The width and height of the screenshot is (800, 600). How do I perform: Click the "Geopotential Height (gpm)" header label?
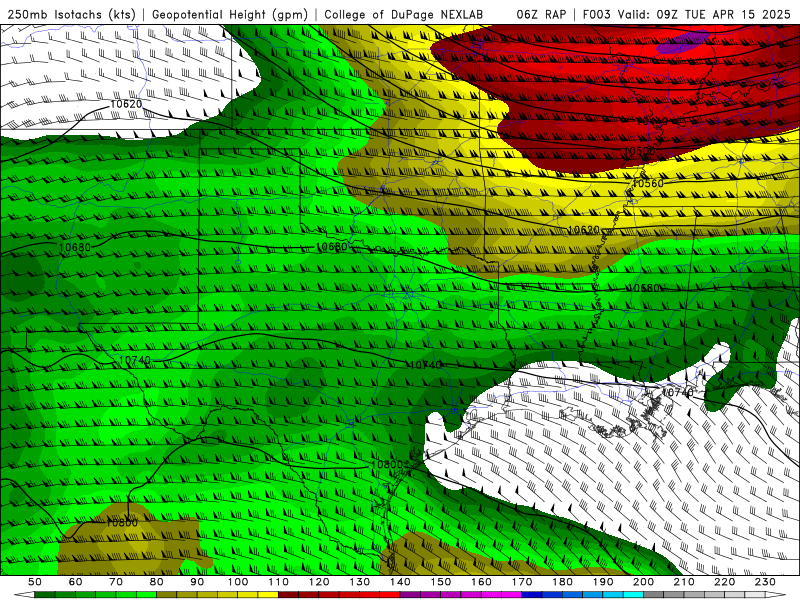point(230,14)
